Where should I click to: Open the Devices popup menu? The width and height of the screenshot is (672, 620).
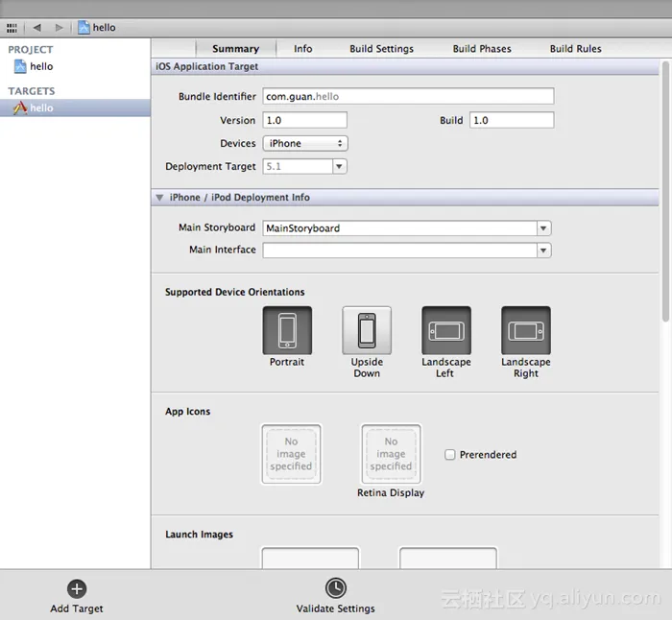305,143
